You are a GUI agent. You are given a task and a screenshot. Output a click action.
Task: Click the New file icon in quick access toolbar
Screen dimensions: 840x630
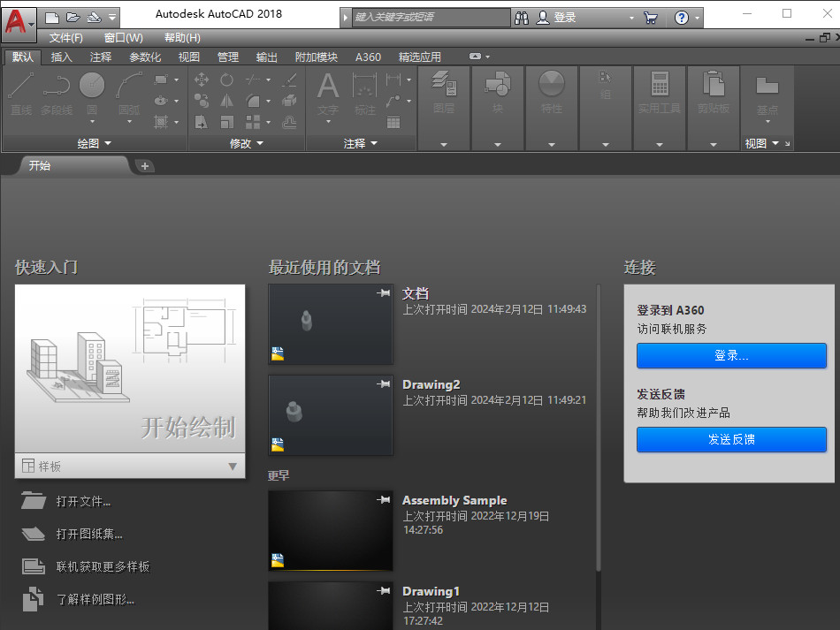pos(52,18)
